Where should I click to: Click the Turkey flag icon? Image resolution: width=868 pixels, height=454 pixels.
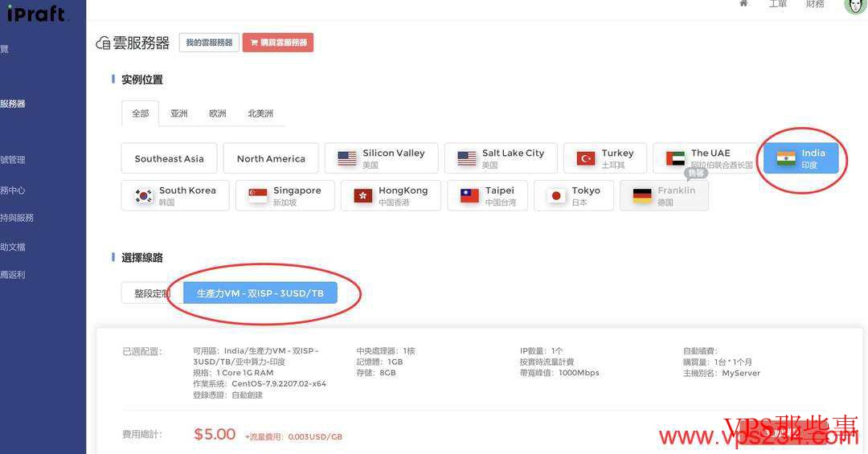[x=586, y=158]
